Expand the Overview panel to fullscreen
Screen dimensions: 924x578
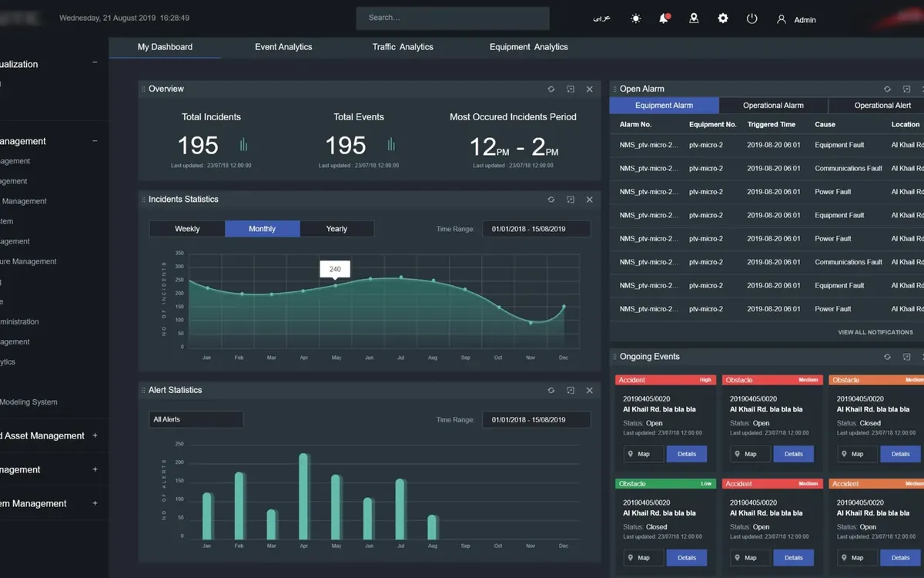[571, 89]
